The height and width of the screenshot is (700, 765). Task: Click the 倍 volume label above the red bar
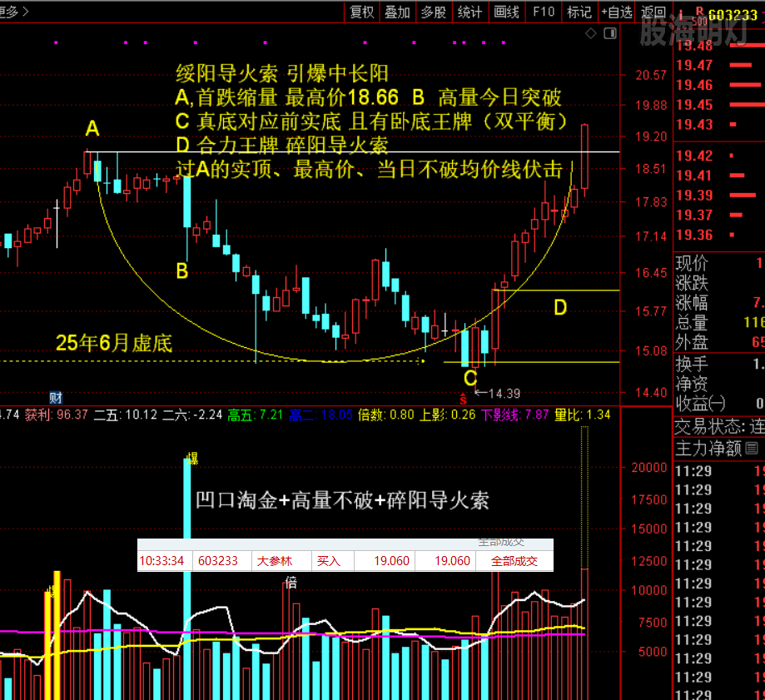(291, 582)
